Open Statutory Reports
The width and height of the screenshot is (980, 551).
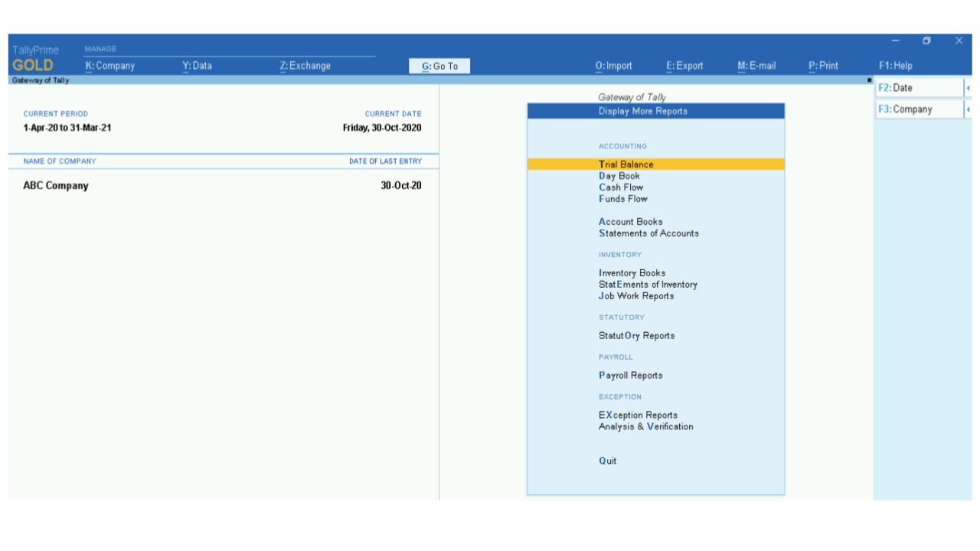coord(637,336)
